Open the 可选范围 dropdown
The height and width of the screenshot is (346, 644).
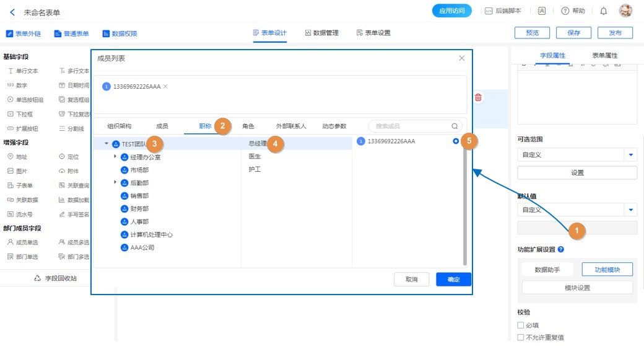click(631, 155)
